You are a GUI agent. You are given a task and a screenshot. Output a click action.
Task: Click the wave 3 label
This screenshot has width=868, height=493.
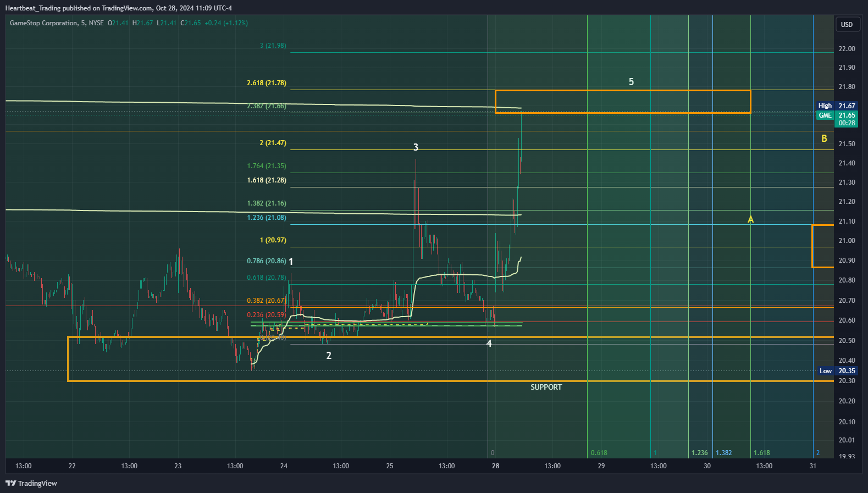point(416,147)
